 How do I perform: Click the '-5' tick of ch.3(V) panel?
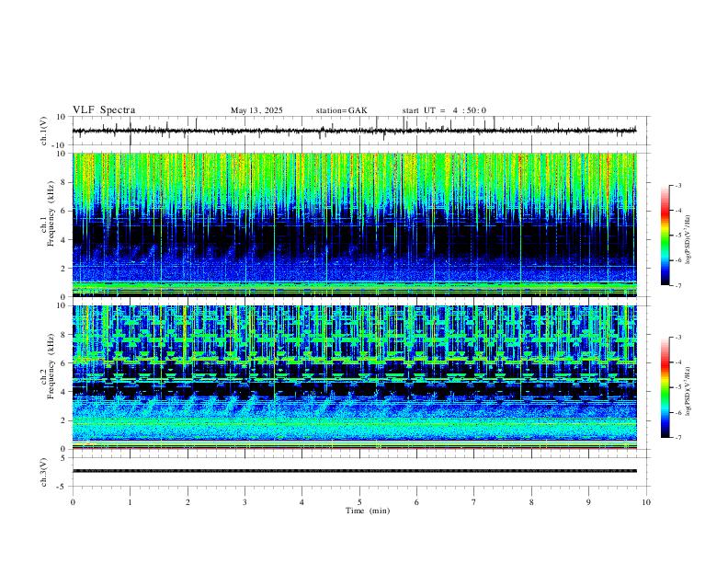(63, 487)
